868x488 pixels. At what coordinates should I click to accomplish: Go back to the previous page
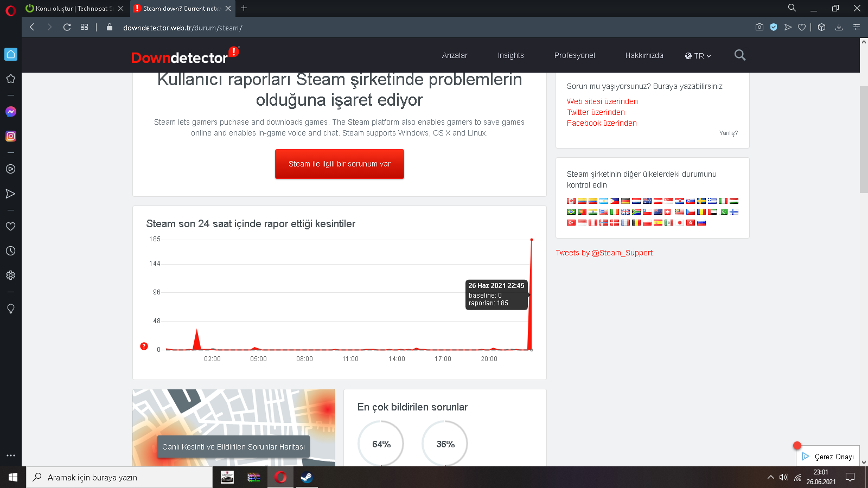32,27
